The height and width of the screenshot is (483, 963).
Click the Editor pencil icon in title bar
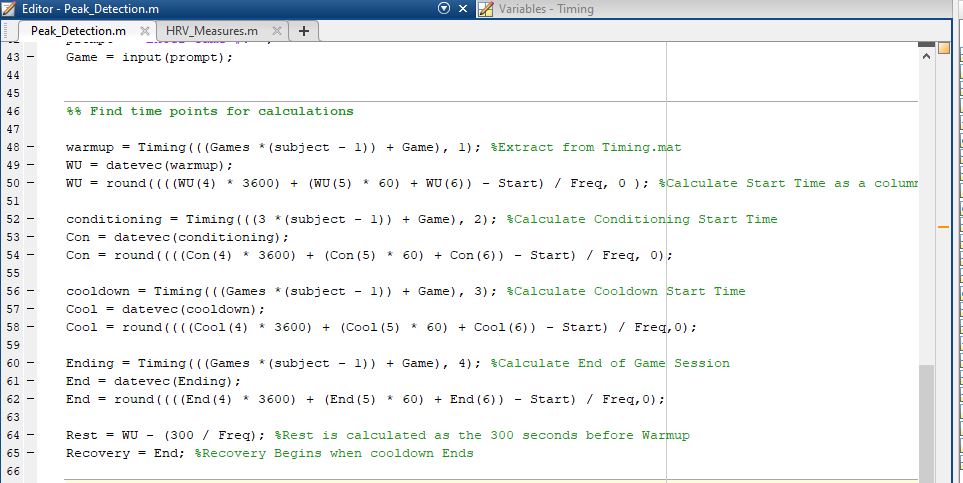click(9, 9)
